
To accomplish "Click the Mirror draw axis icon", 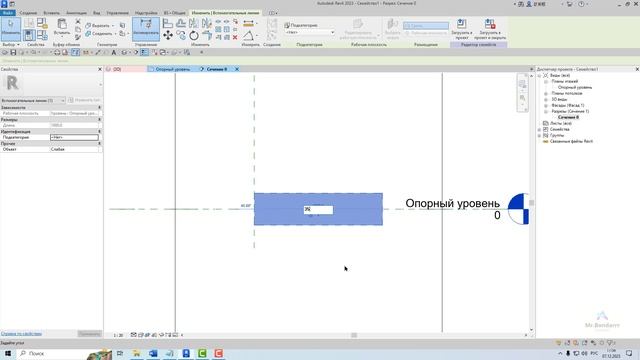I will click(207, 23).
